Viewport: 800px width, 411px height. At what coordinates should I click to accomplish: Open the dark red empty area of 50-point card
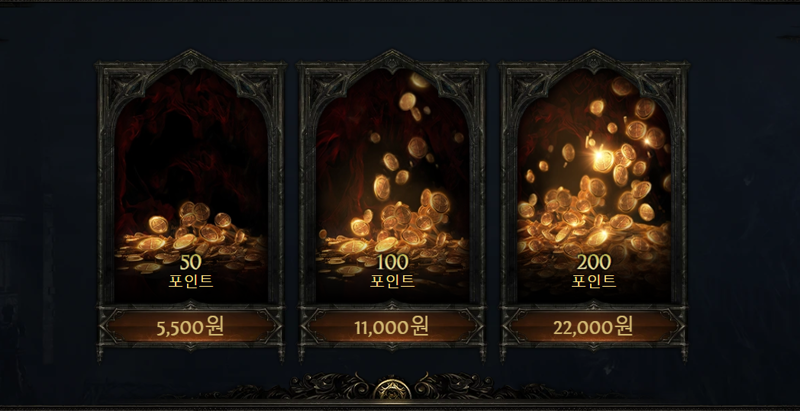coord(190,143)
